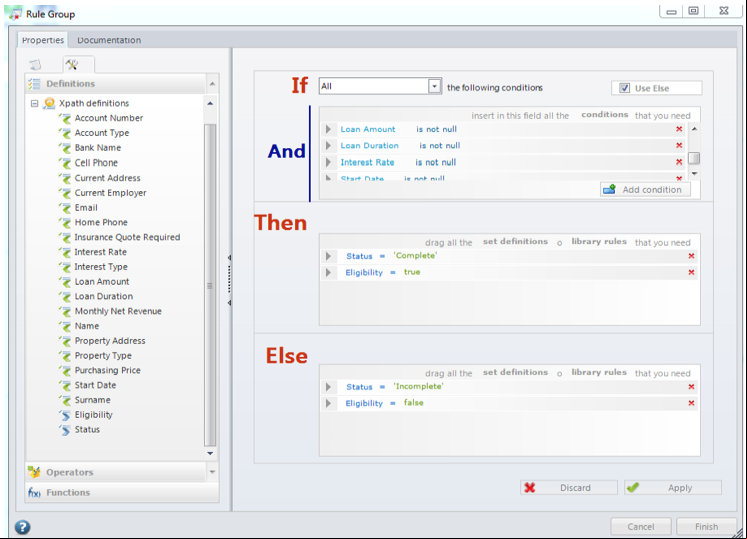Viewport: 747px width, 539px height.
Task: Switch to the tools panel tab icon
Action: click(72, 64)
